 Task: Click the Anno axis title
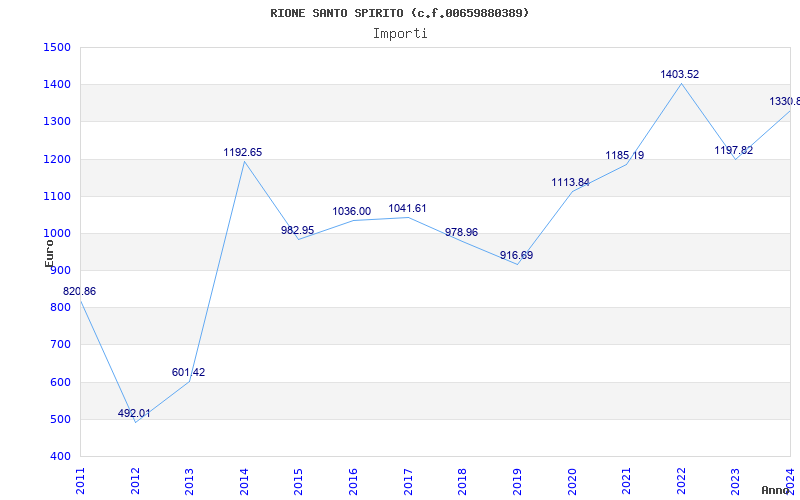tap(774, 490)
